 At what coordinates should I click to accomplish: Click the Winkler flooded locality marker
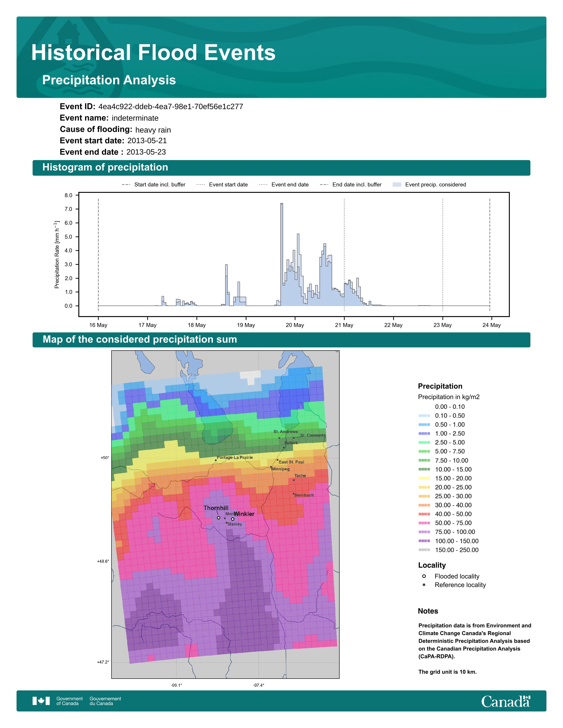point(233,519)
